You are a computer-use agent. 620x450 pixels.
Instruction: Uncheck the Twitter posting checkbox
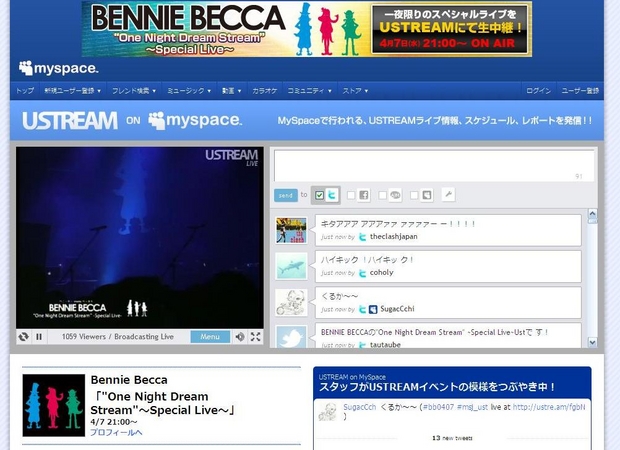(x=319, y=195)
